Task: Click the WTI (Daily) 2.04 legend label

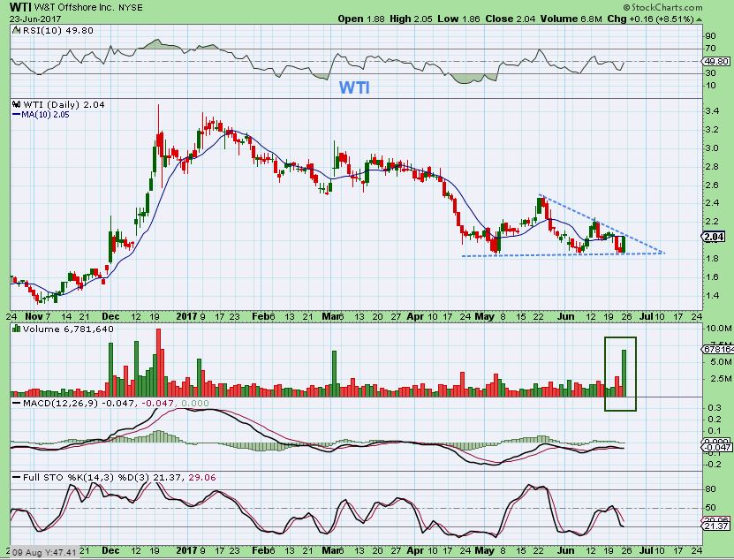Action: [x=64, y=104]
